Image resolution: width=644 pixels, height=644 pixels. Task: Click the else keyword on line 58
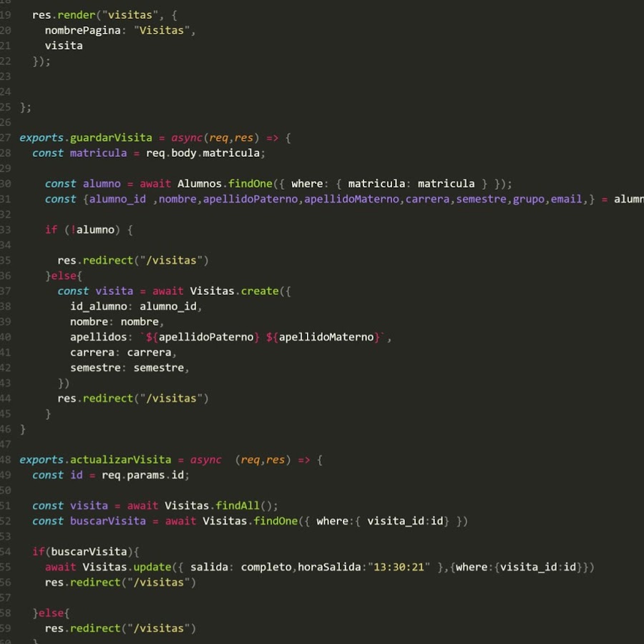[51, 613]
